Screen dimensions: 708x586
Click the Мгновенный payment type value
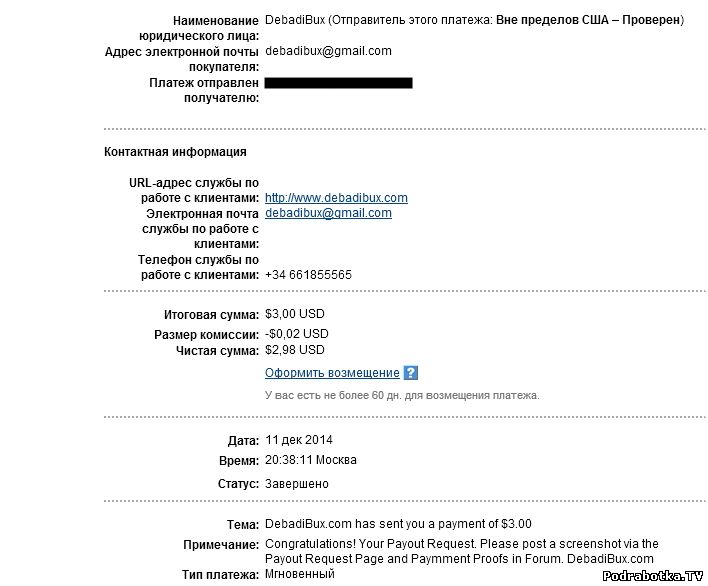point(299,575)
